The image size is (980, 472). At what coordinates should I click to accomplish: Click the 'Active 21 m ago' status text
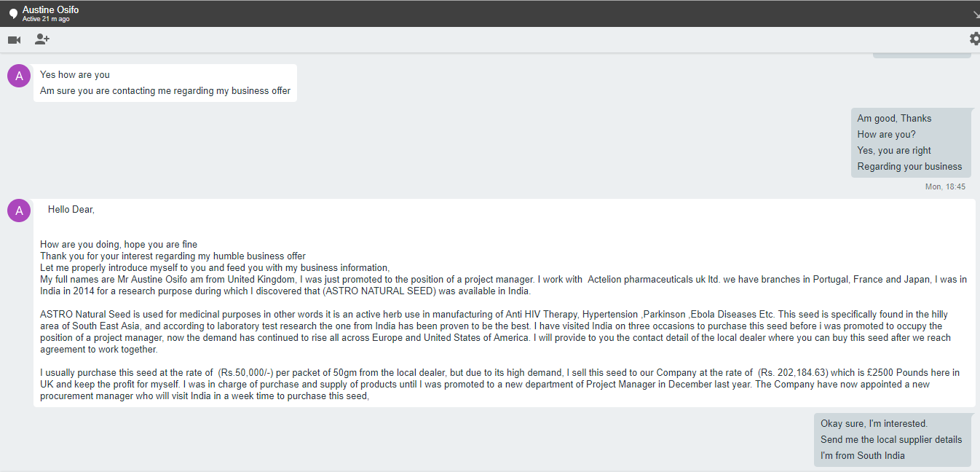[x=46, y=19]
